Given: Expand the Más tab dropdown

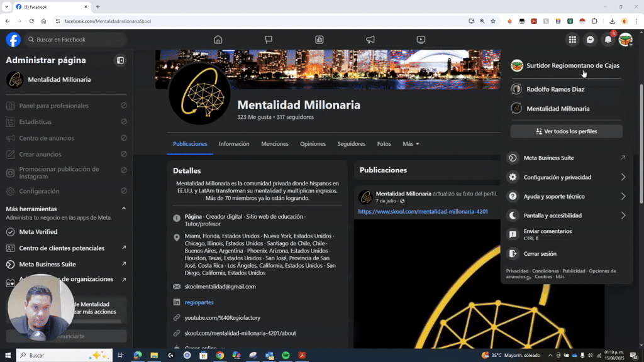Looking at the screenshot, I should (x=411, y=144).
